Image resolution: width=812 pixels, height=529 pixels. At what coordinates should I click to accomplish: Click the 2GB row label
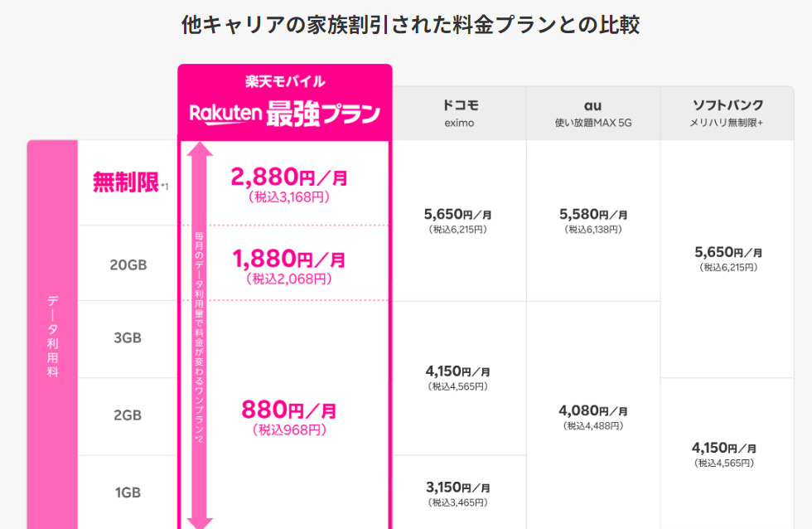point(128,415)
